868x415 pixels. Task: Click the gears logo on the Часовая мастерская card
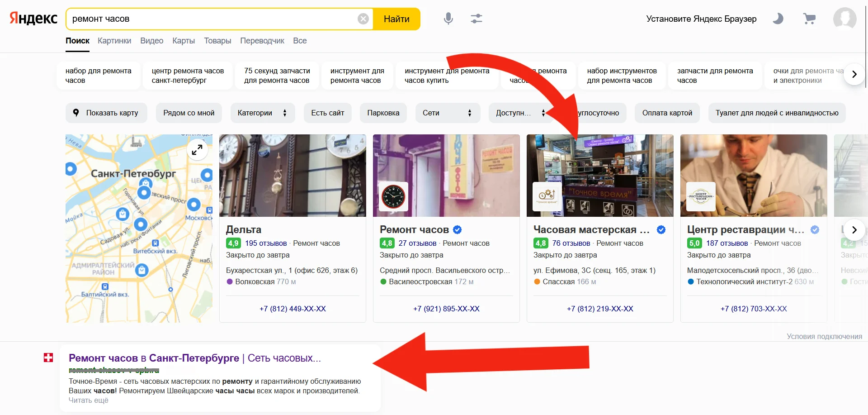(547, 197)
